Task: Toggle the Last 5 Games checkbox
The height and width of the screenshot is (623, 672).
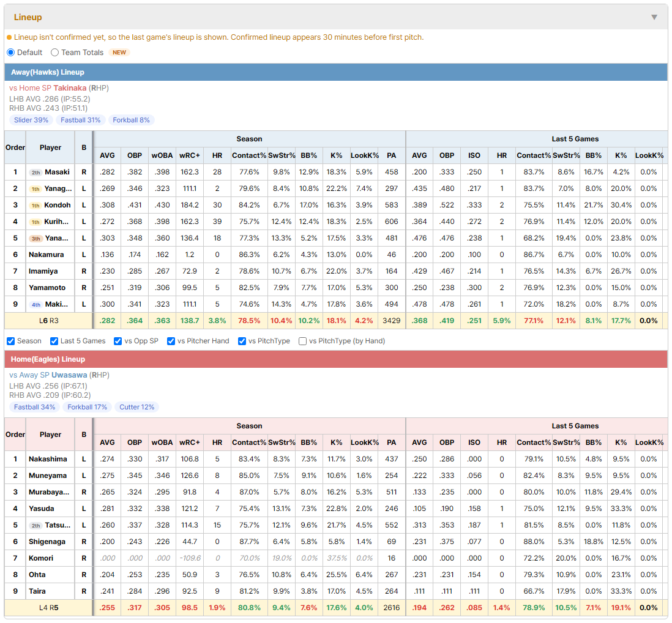Action: (54, 341)
